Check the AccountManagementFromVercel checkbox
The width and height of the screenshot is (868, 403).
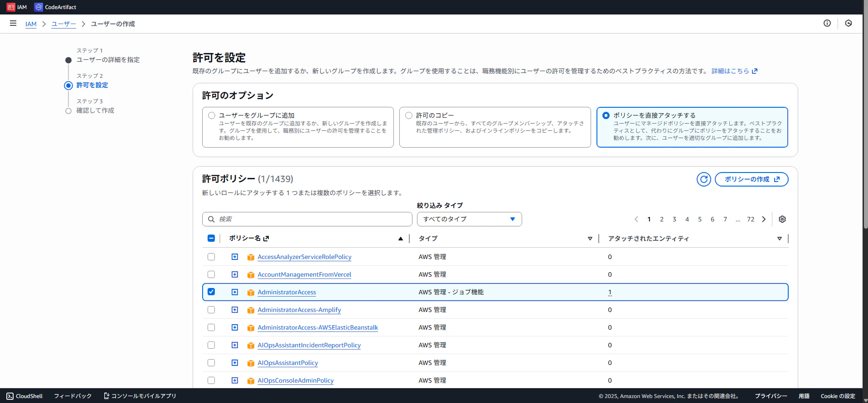[x=211, y=274]
